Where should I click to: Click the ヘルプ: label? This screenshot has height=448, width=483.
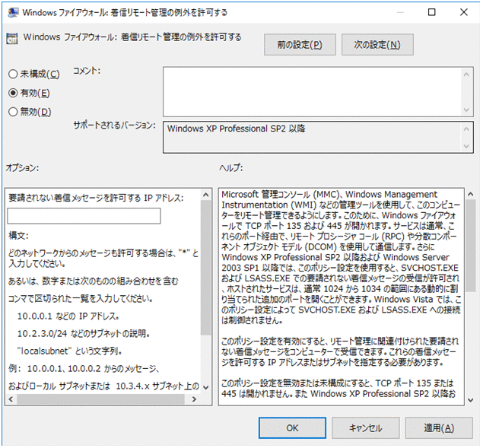(231, 168)
